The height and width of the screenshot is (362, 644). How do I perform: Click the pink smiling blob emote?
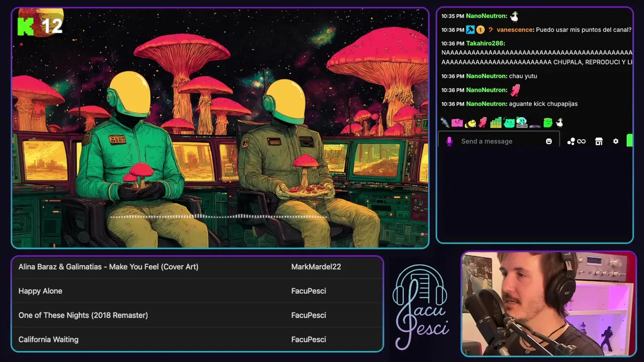pos(457,123)
